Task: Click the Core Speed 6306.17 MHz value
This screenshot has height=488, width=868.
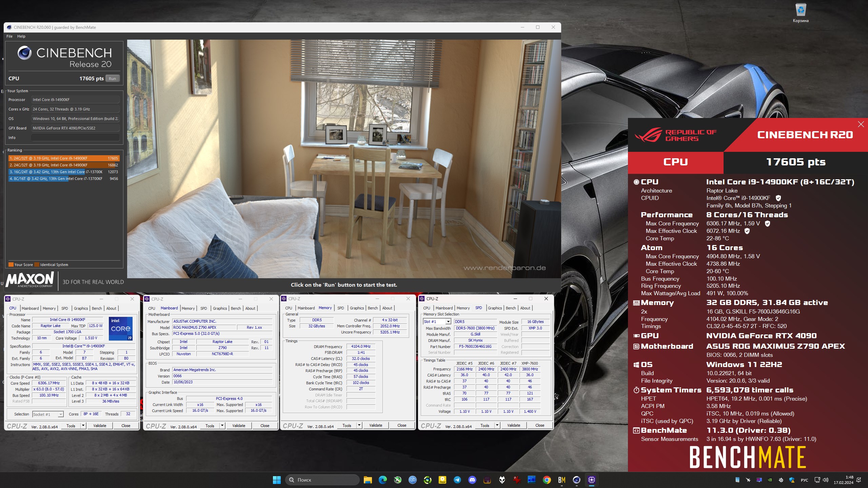Action: click(49, 383)
